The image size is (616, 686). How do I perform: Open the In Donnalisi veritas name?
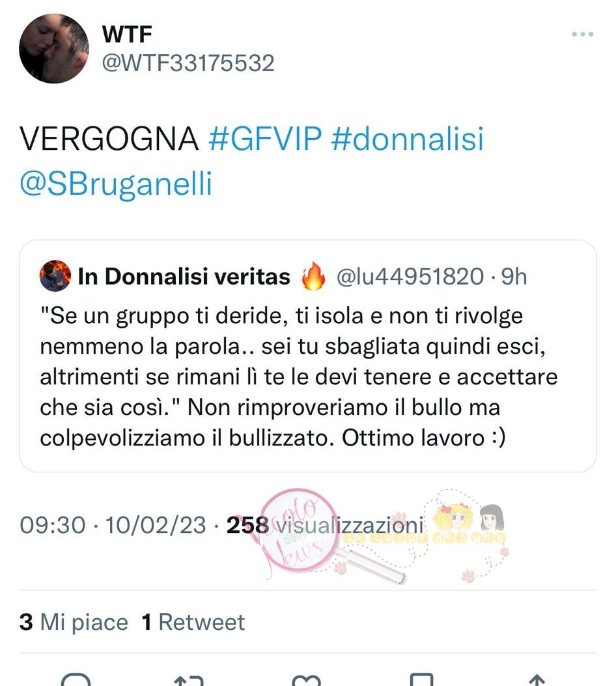pos(184,276)
